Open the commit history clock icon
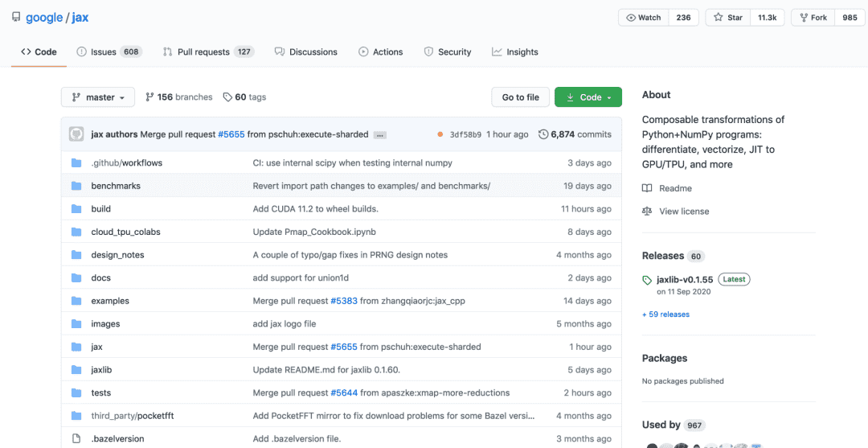The width and height of the screenshot is (868, 448). (x=543, y=134)
